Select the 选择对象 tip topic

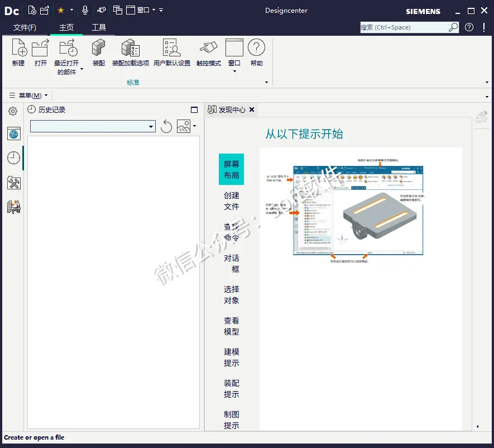(x=231, y=295)
